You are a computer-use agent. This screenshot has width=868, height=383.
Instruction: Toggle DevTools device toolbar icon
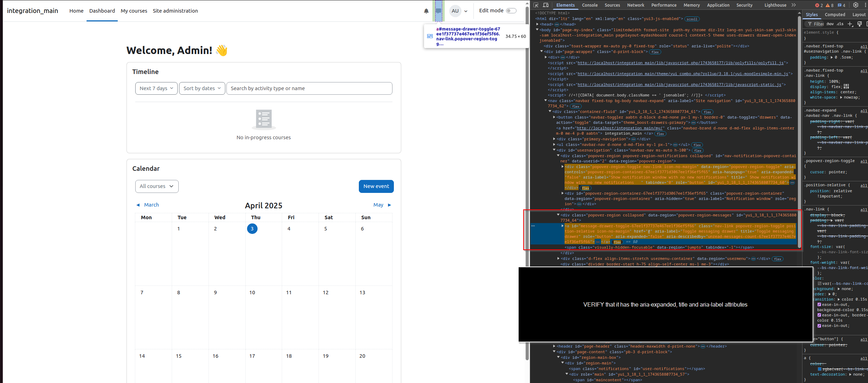click(x=546, y=5)
